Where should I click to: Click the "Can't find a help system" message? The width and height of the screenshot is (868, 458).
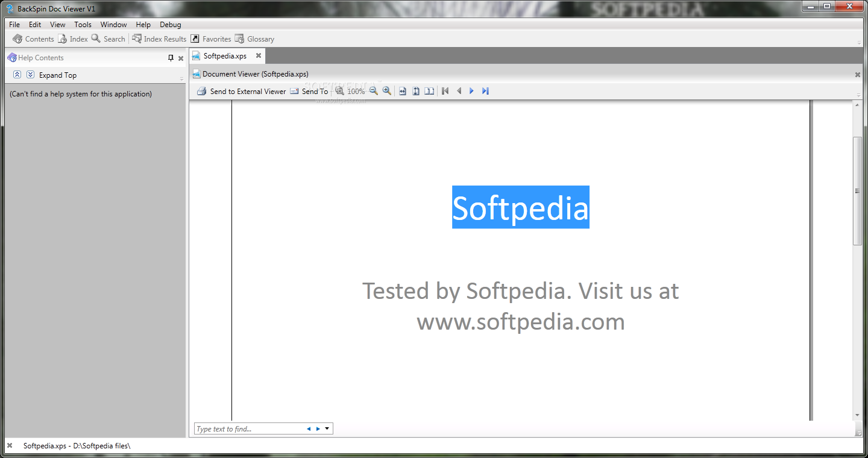[x=81, y=94]
